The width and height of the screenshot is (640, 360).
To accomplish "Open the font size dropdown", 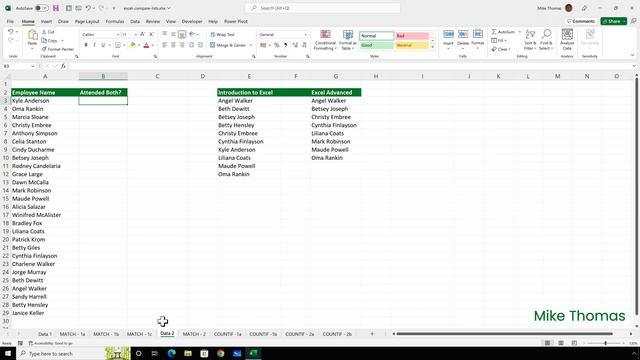I will [136, 35].
